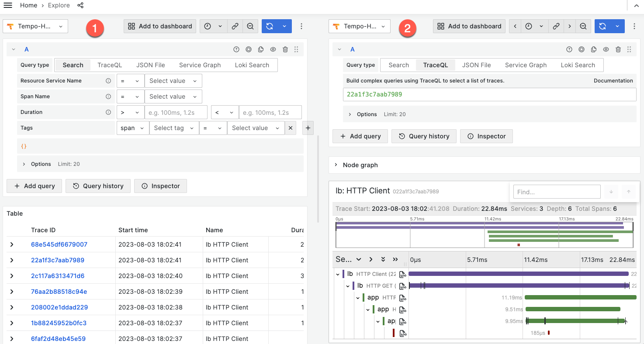Viewport: 644px width, 344px height.
Task: Click the LOG icon on the lb HTTP Client span
Action: (x=403, y=274)
